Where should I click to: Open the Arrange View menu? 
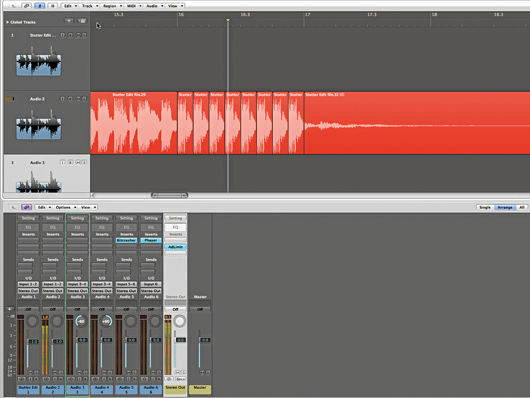point(175,6)
